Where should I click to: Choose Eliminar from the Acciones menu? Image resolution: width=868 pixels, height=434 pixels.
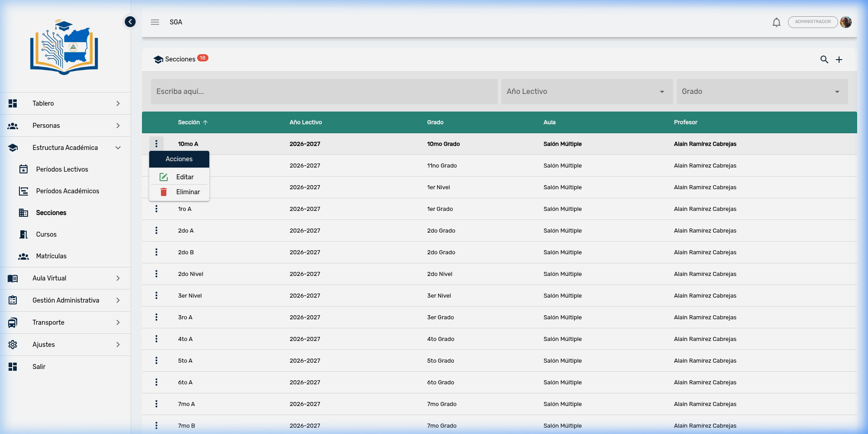tap(188, 192)
